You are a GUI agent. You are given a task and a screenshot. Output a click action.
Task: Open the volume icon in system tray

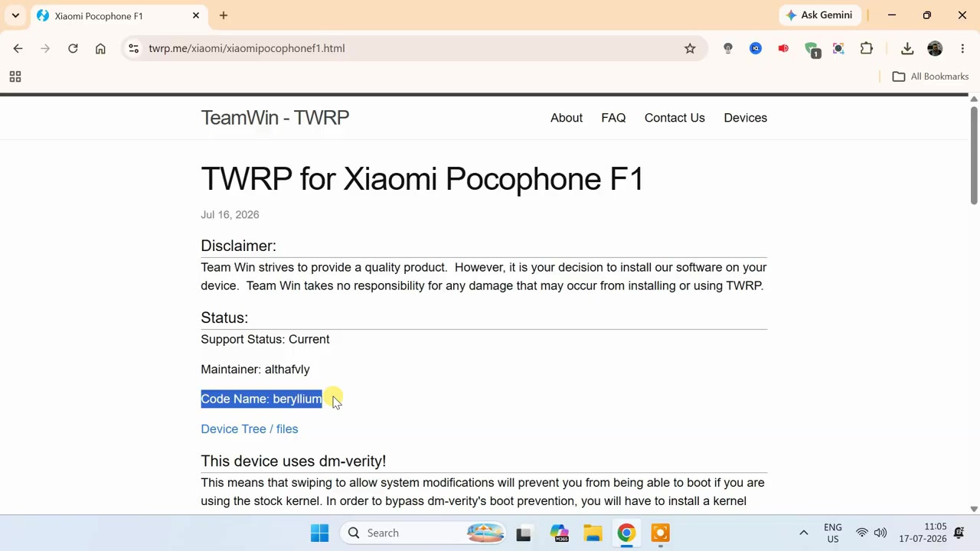(x=880, y=533)
